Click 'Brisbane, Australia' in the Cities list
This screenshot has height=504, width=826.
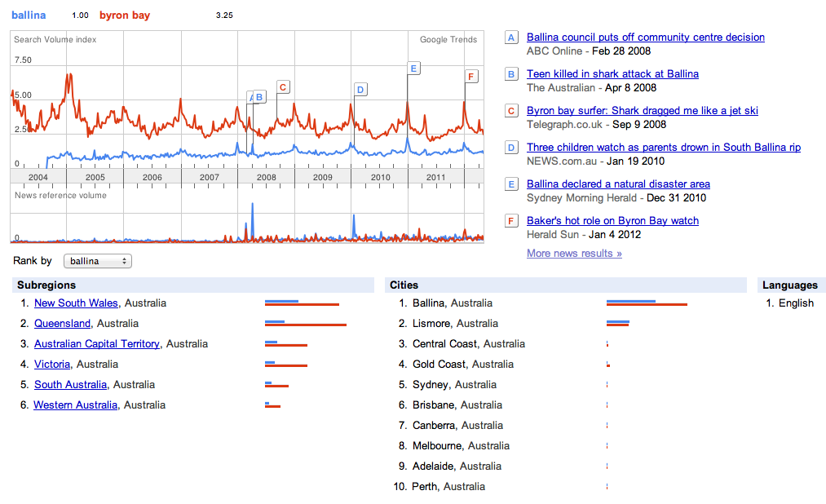[x=457, y=405]
